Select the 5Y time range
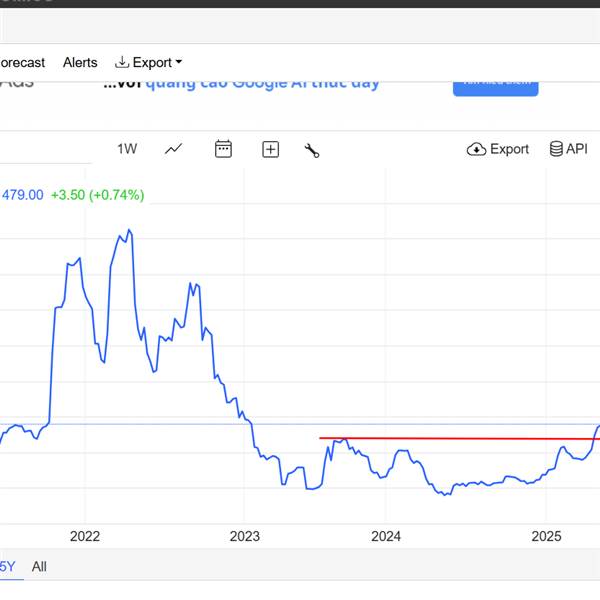The width and height of the screenshot is (600, 600). coord(7,566)
